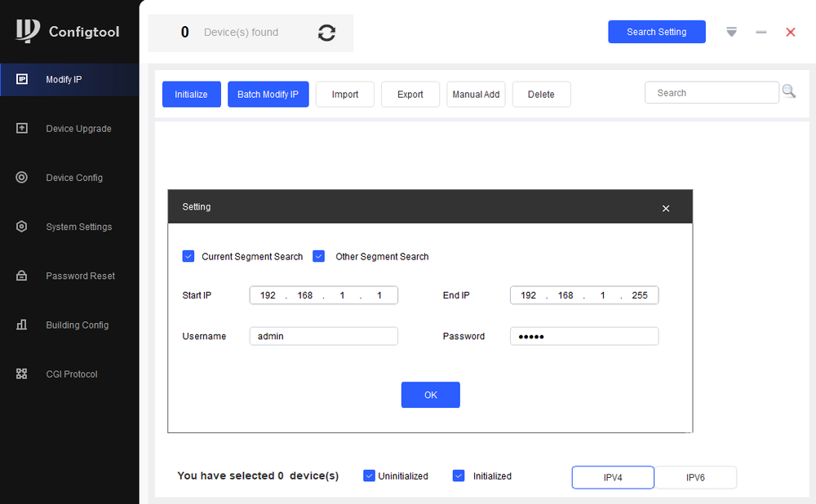Click the Import button

[345, 94]
